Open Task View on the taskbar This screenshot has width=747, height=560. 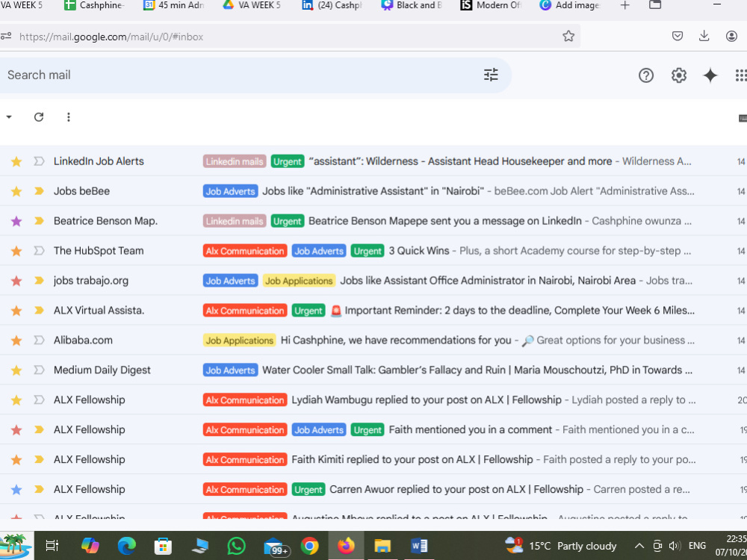pyautogui.click(x=52, y=546)
